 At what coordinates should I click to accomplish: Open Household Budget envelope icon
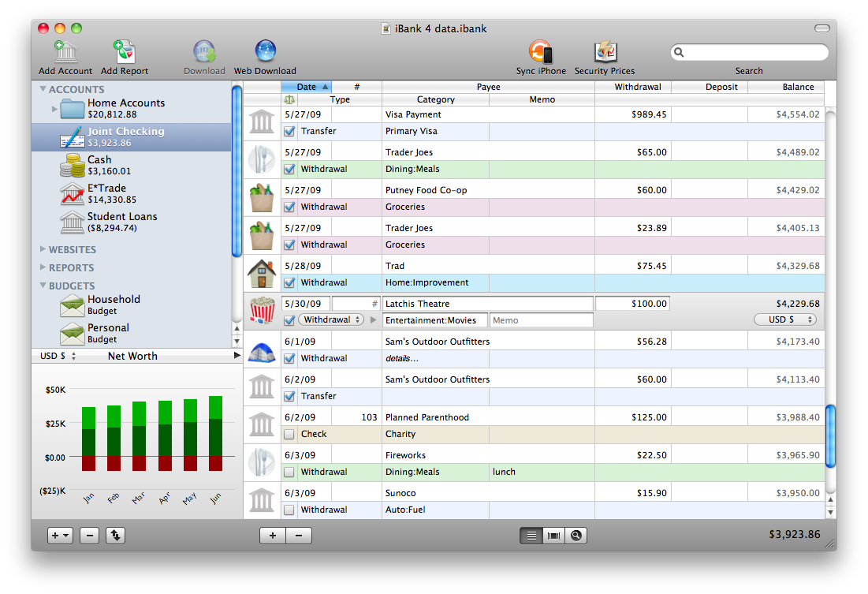tap(72, 305)
